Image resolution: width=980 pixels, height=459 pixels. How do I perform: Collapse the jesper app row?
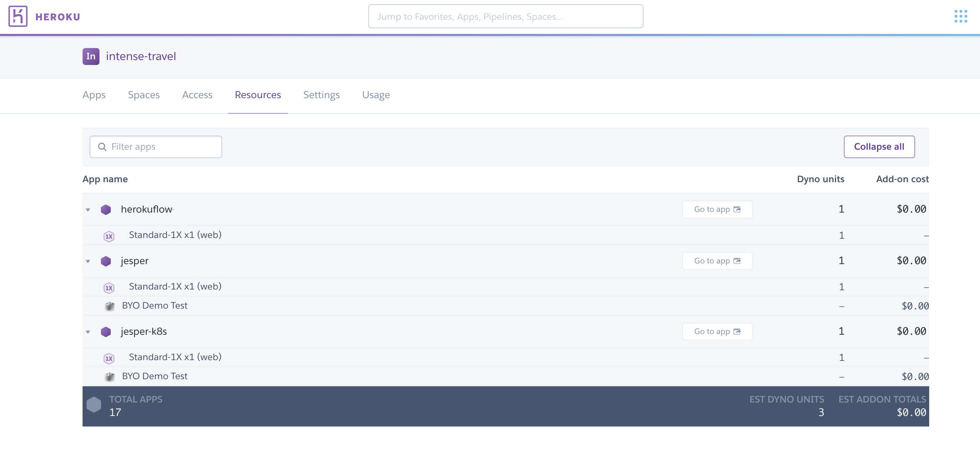(x=88, y=261)
